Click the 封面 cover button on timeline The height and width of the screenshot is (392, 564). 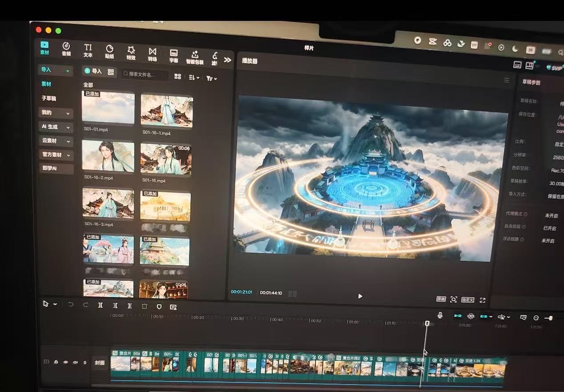pos(100,363)
